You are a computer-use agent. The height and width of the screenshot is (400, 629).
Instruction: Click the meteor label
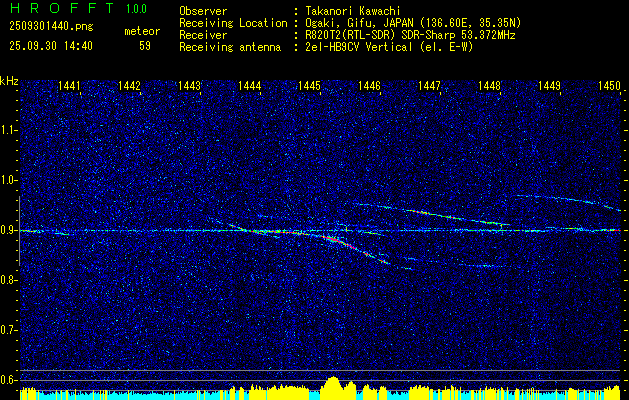pyautogui.click(x=142, y=31)
